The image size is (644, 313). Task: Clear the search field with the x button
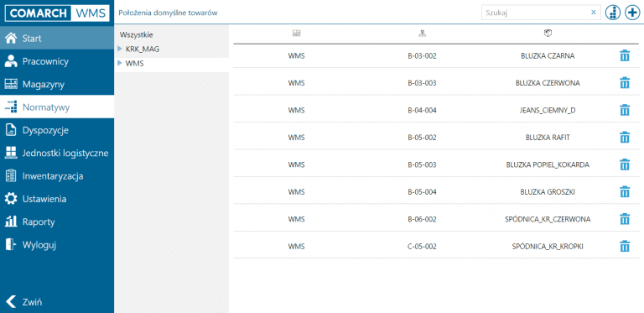(x=593, y=13)
